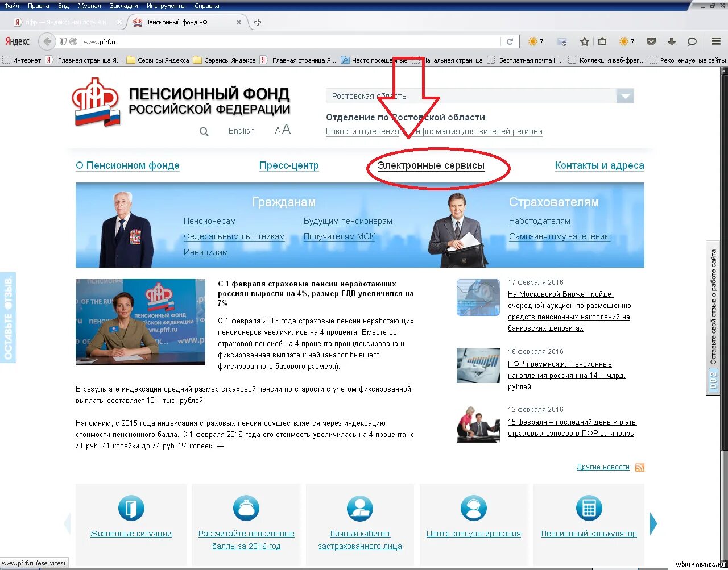Viewport: 728px width, 570px height.
Task: Open the Инвалидам link
Action: tap(206, 252)
